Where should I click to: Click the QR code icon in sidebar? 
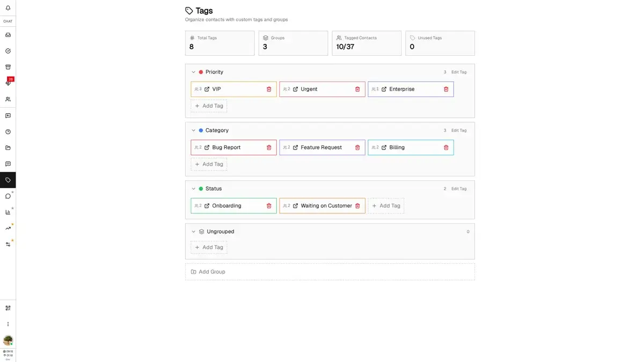pos(8,308)
